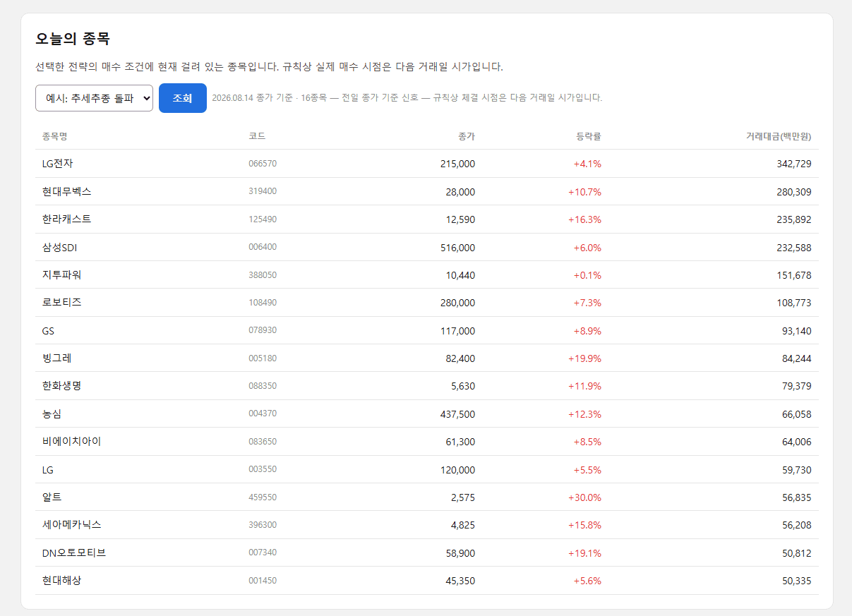This screenshot has height=616, width=852.
Task: Select stock code 459550
Action: pyautogui.click(x=263, y=497)
